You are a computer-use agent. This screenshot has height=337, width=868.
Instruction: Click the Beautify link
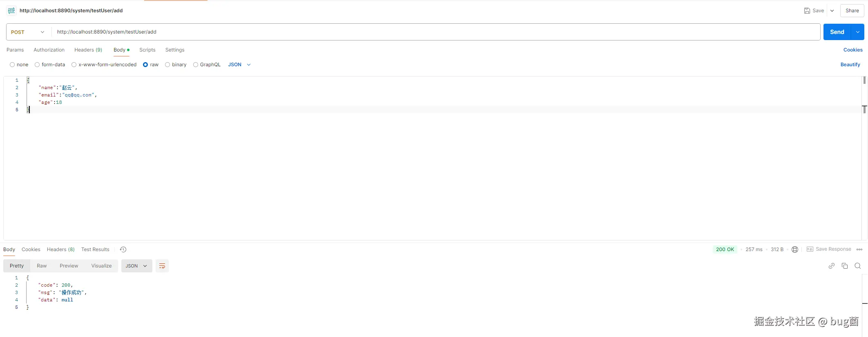point(850,65)
